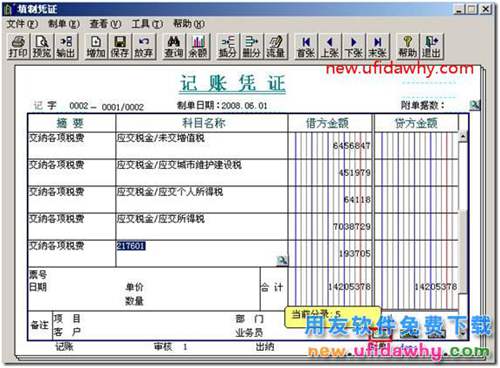The height and width of the screenshot is (368, 500).
Task: Click debit amount 193705
Action: pos(354,254)
